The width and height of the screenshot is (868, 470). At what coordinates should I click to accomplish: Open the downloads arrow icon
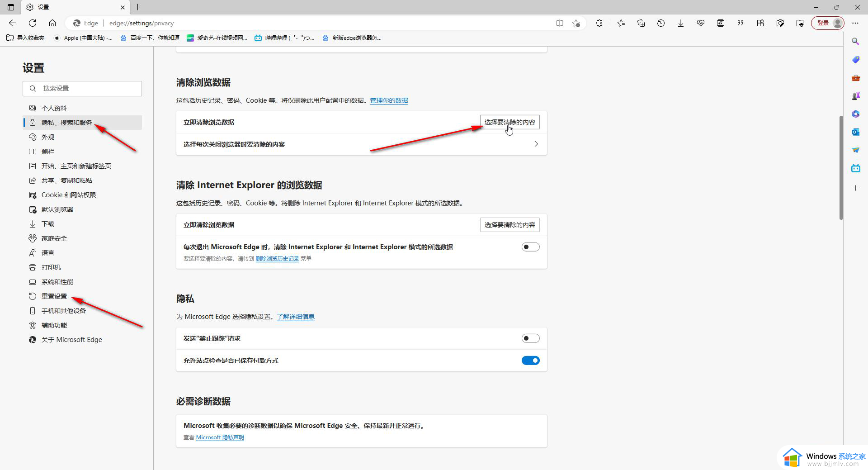(x=681, y=23)
